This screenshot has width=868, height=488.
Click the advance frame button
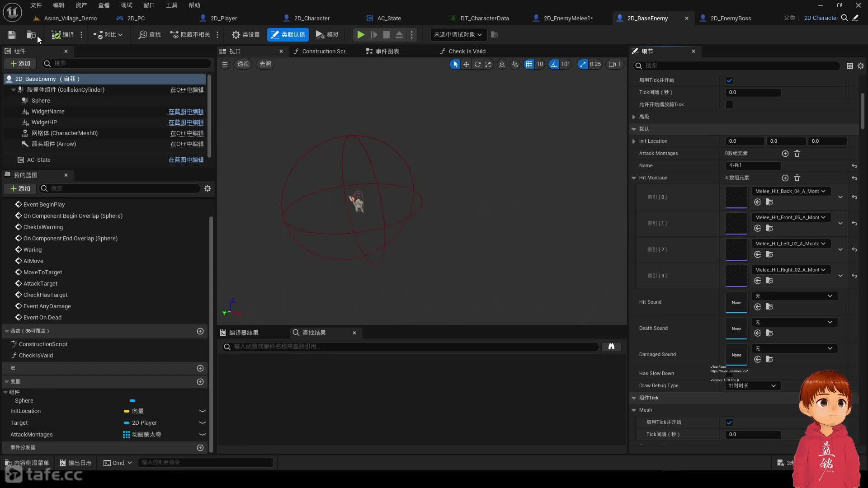pos(373,35)
